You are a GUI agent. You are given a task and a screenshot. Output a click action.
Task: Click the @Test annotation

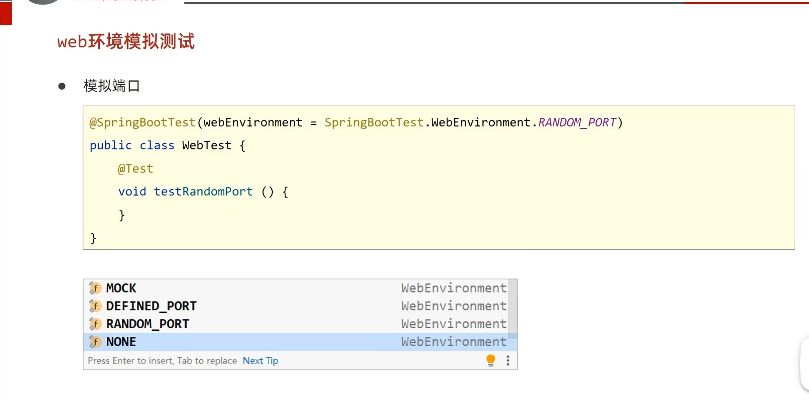[135, 169]
